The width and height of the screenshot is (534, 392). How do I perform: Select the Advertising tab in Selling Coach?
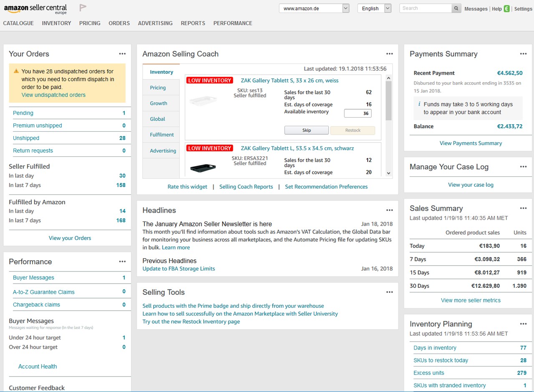click(161, 151)
